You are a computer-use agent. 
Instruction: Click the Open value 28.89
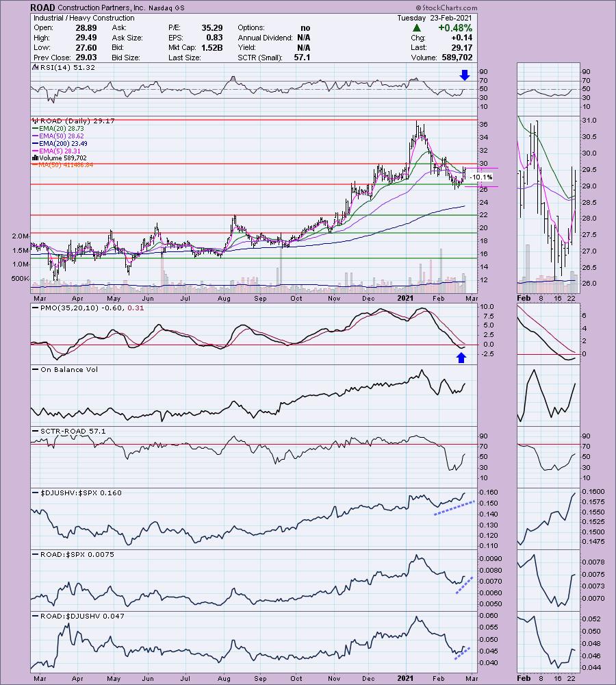pyautogui.click(x=86, y=28)
